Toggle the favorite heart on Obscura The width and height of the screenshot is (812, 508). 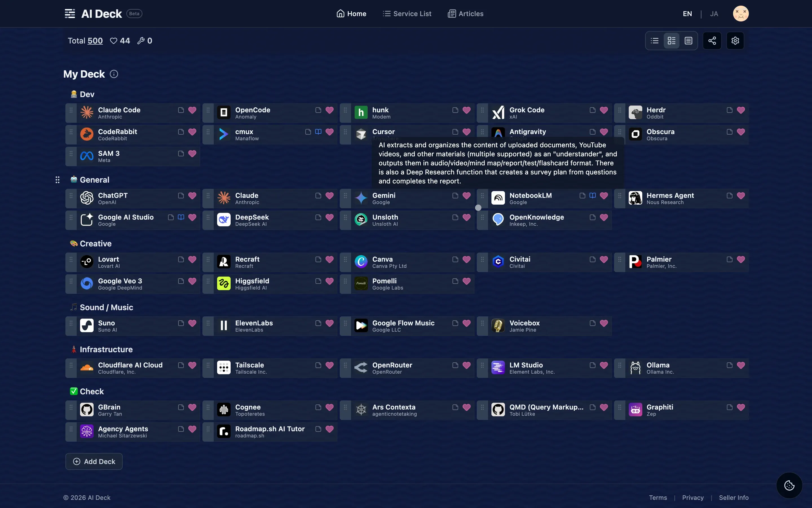pos(741,132)
